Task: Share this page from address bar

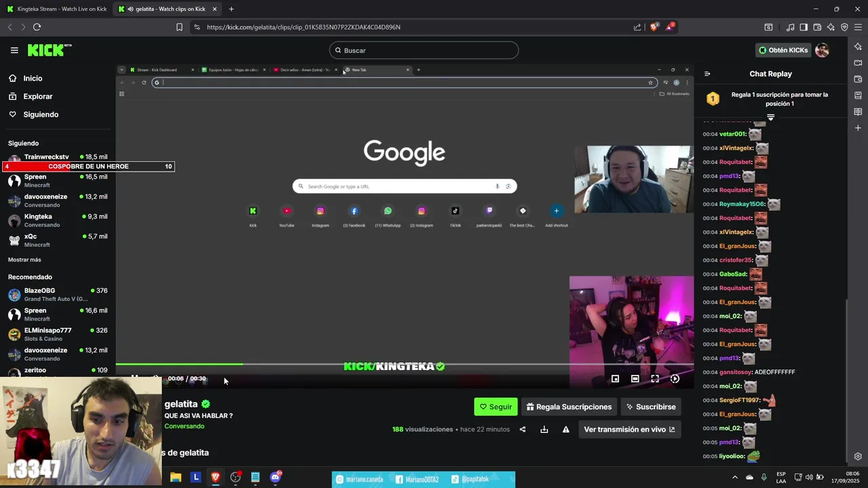Action: [x=637, y=27]
